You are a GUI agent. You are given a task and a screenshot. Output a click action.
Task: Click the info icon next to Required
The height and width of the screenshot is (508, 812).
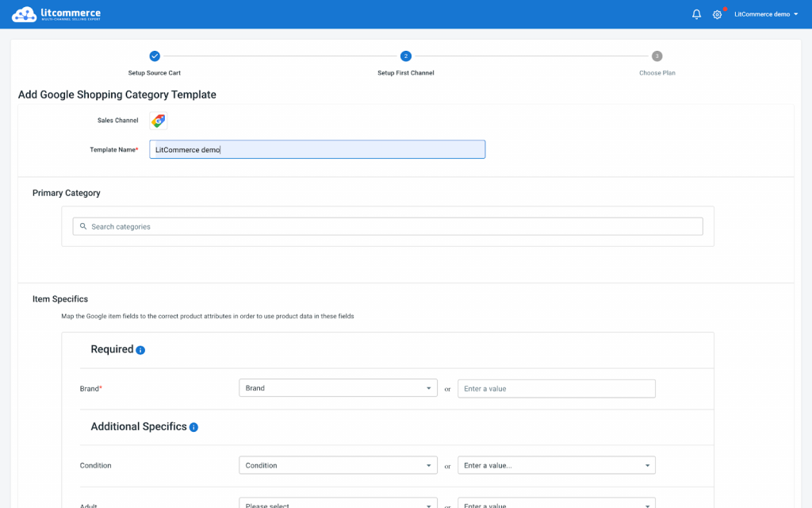click(x=140, y=350)
